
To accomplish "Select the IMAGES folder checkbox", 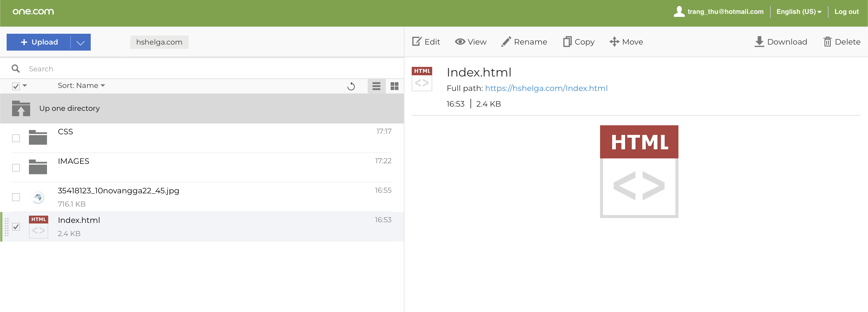I will click(x=16, y=168).
